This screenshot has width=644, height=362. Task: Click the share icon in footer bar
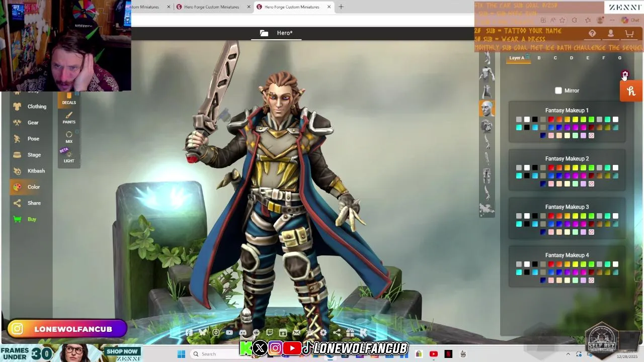click(x=337, y=332)
